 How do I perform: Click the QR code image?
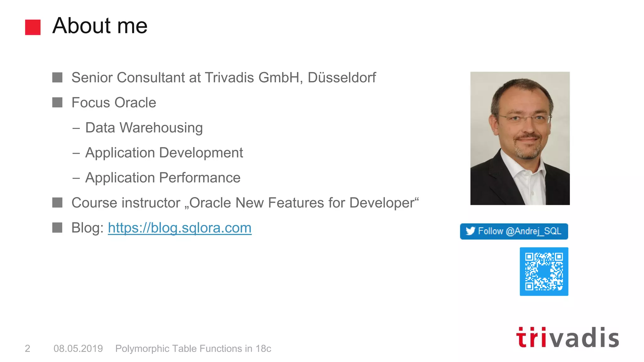point(544,271)
